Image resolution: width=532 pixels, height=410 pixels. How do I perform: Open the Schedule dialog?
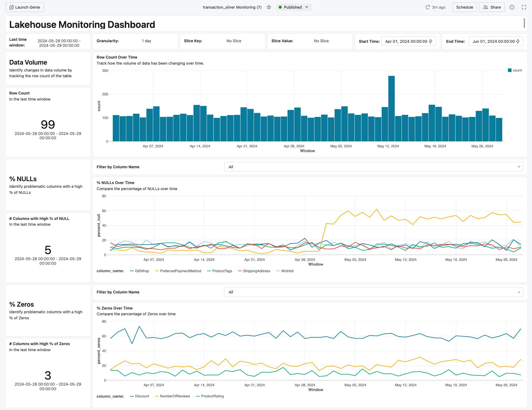(x=465, y=7)
